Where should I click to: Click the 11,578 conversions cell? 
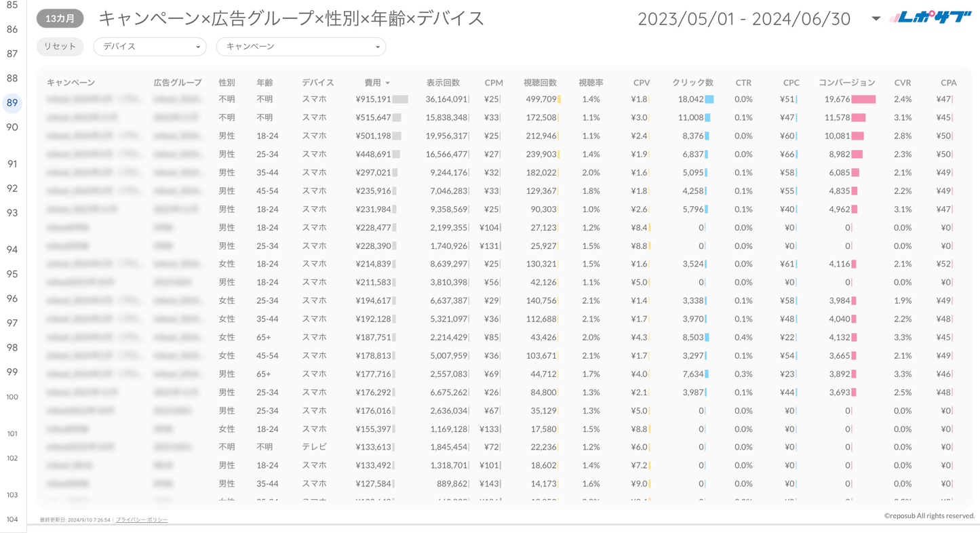pos(838,118)
